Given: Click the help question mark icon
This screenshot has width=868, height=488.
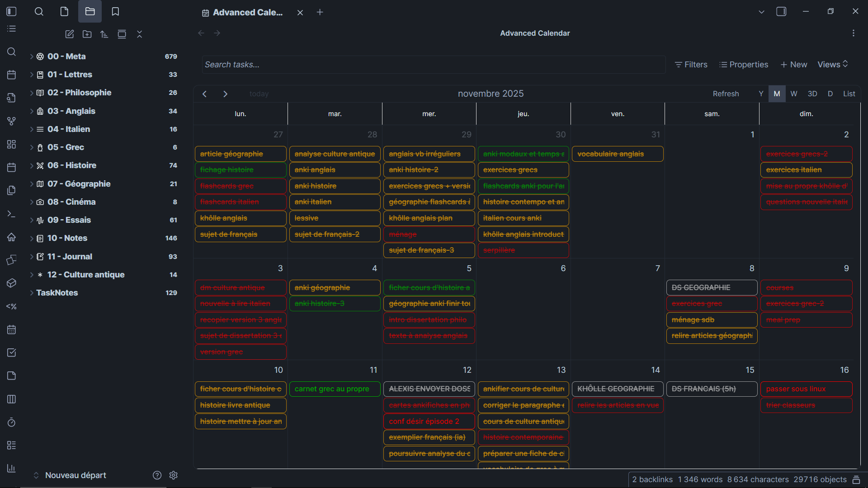Looking at the screenshot, I should [157, 475].
